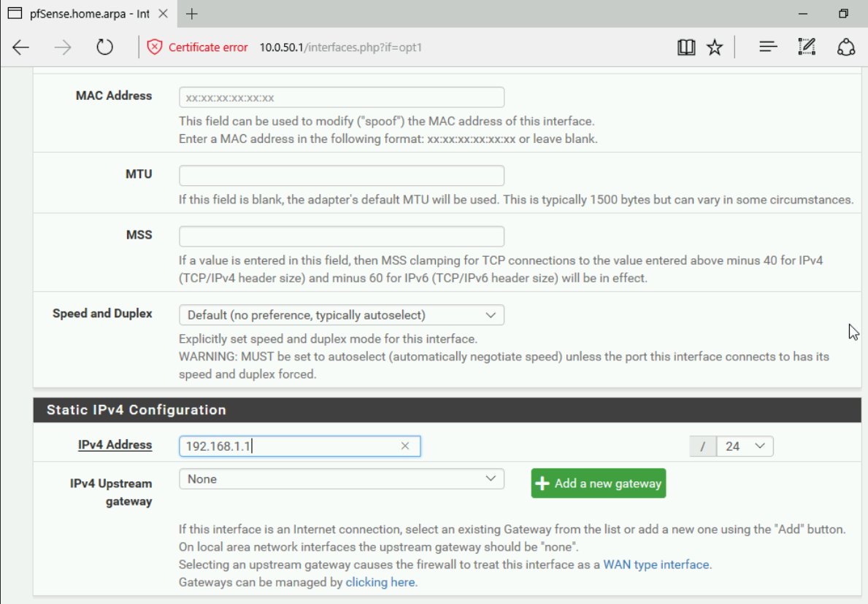The width and height of the screenshot is (868, 604).
Task: Follow the 'clicking here' gateways link
Action: click(x=380, y=582)
